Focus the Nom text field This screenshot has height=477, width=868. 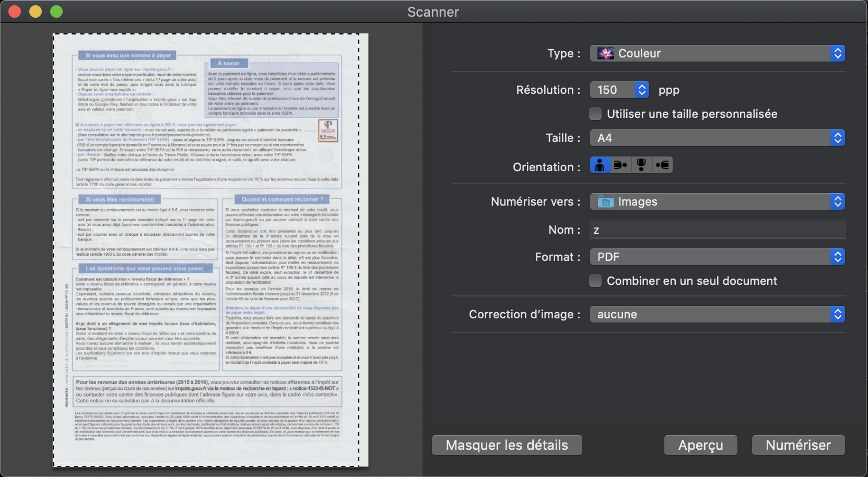coord(718,230)
